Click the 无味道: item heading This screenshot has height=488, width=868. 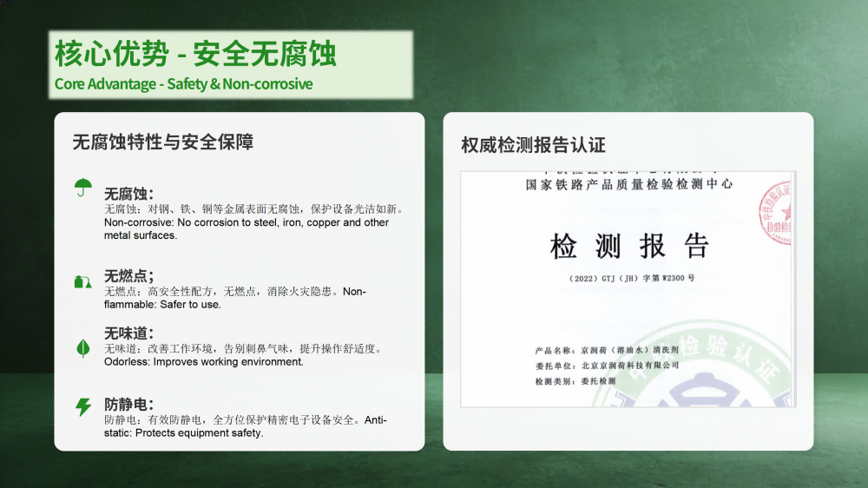pos(128,333)
